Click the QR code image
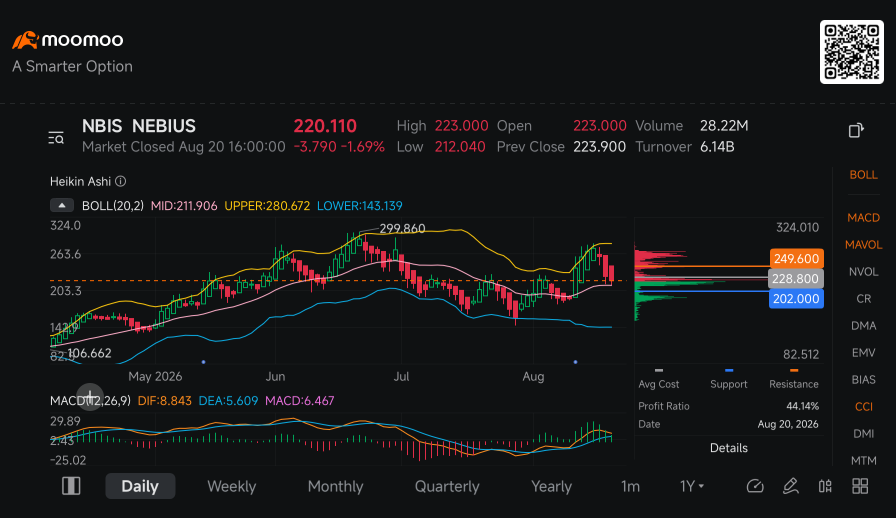This screenshot has height=518, width=896. (851, 52)
